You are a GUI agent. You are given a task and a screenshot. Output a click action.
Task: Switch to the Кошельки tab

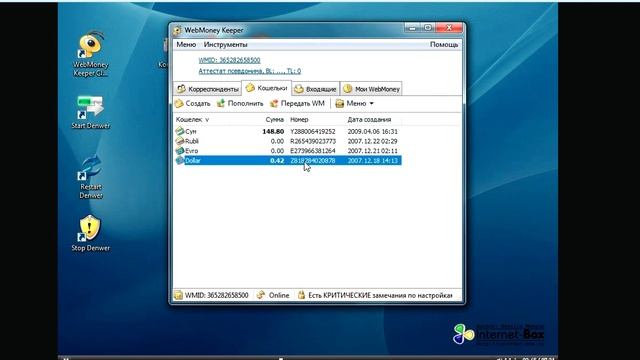click(267, 88)
